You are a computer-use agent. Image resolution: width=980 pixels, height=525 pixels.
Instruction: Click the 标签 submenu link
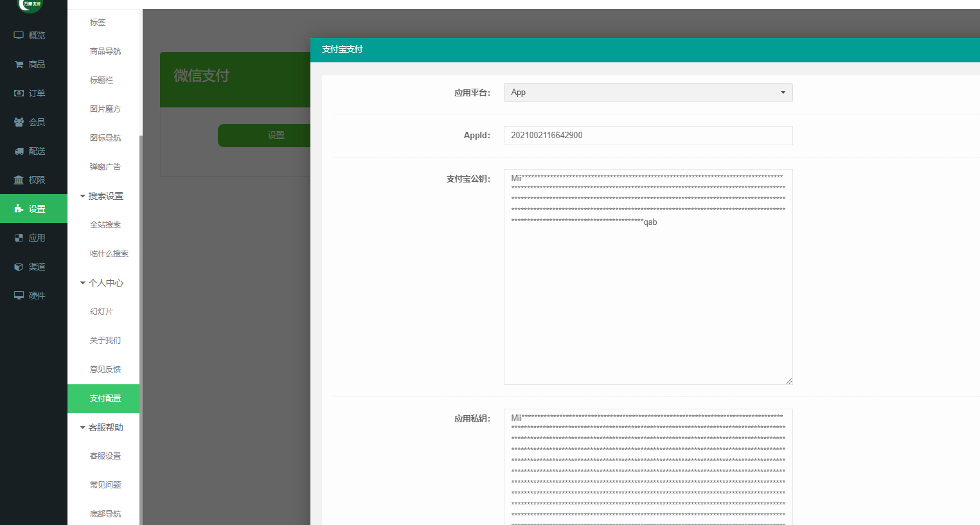point(98,22)
